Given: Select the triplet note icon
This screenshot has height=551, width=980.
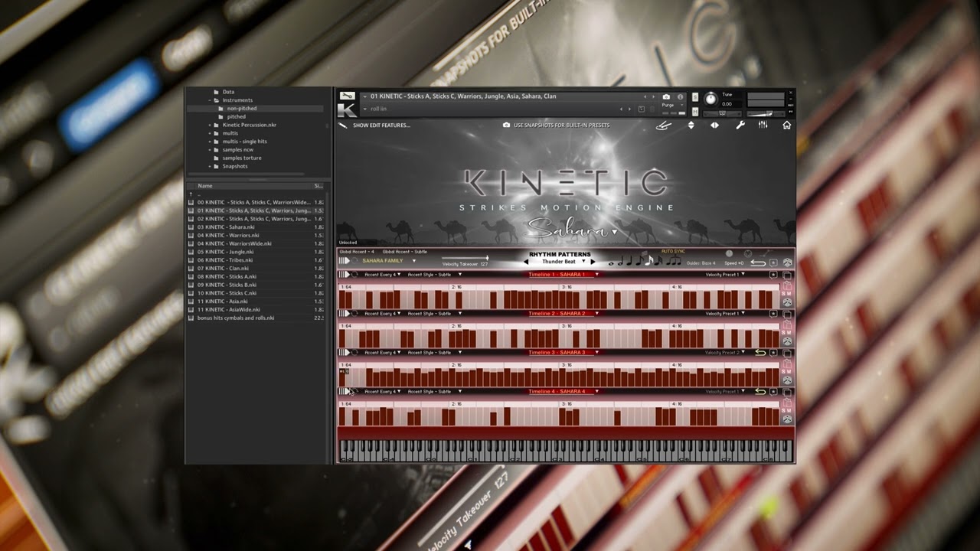Looking at the screenshot, I should coord(673,262).
